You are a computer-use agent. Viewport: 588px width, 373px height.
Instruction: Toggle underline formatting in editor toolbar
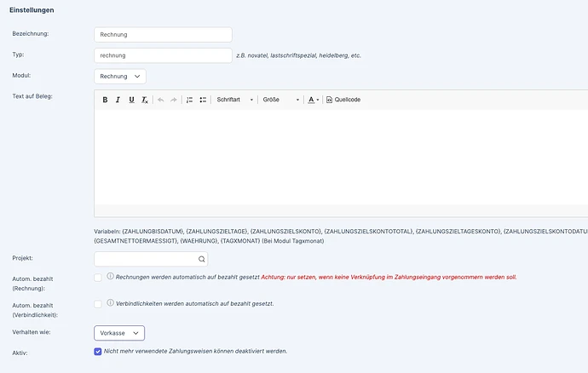pos(131,100)
